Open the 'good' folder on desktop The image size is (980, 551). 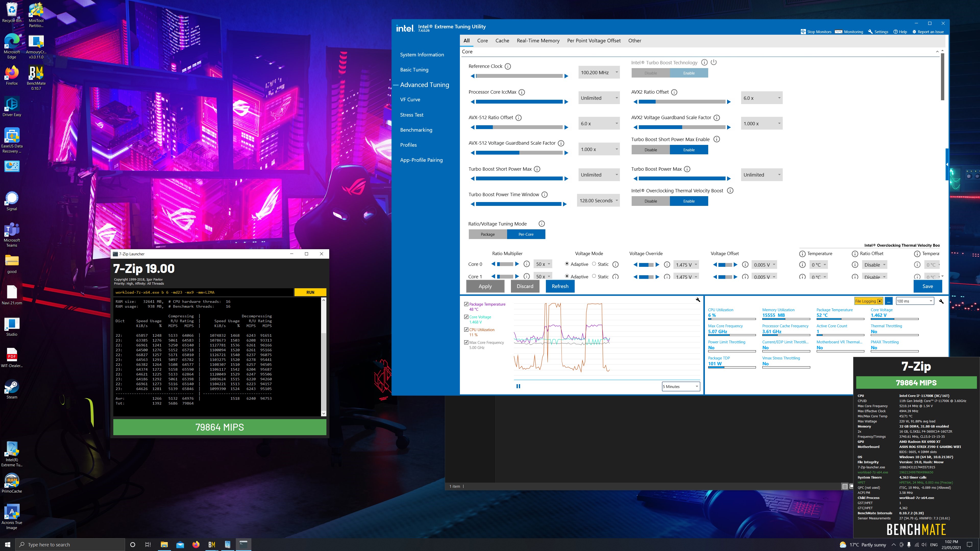[x=12, y=264]
